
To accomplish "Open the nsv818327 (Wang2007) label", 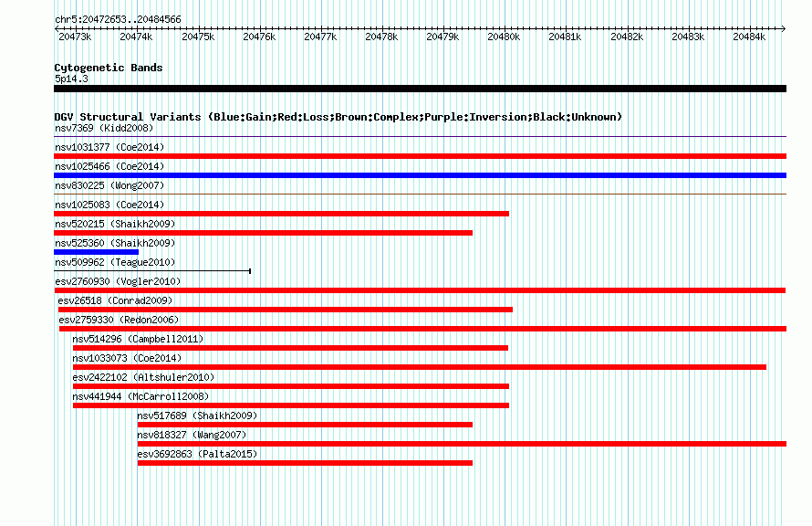I will (x=192, y=435).
